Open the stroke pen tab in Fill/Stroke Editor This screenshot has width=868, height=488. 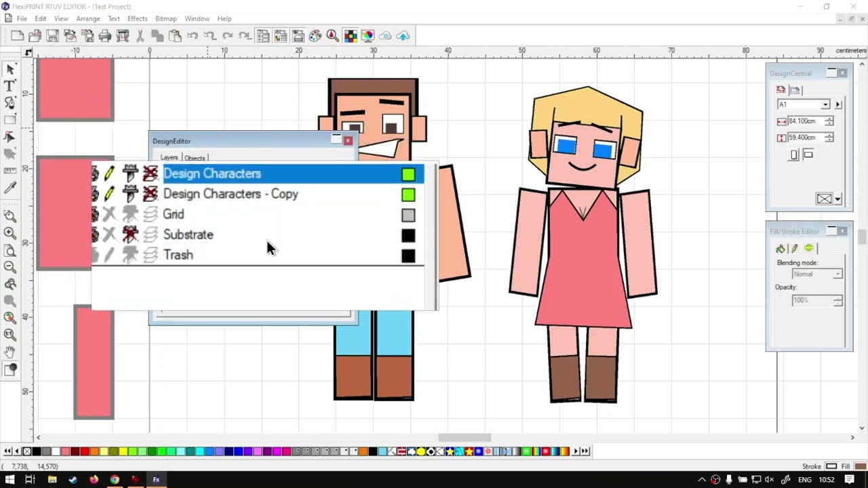click(795, 249)
